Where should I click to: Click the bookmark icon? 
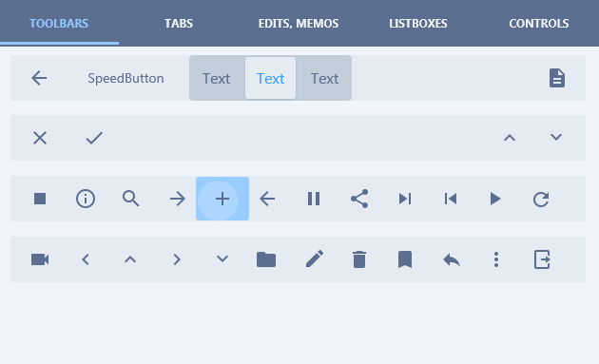point(405,259)
